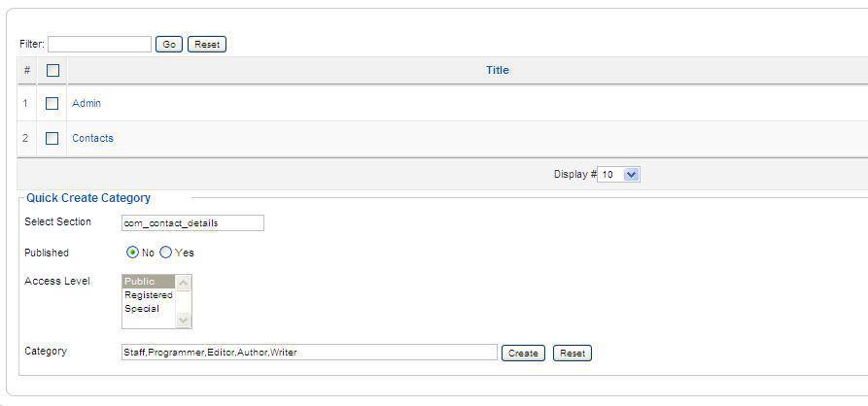
Task: Click Access Level list scroll-up arrow
Action: pyautogui.click(x=184, y=283)
